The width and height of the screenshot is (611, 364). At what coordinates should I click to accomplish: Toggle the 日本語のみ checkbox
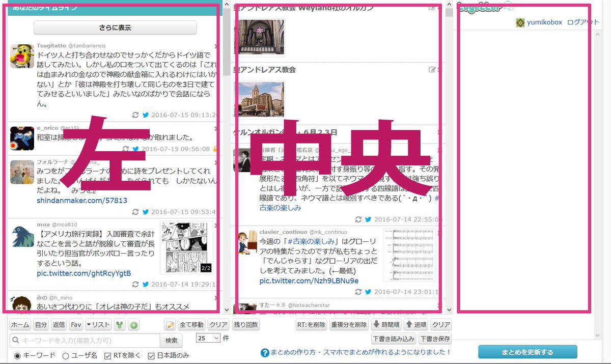click(151, 355)
